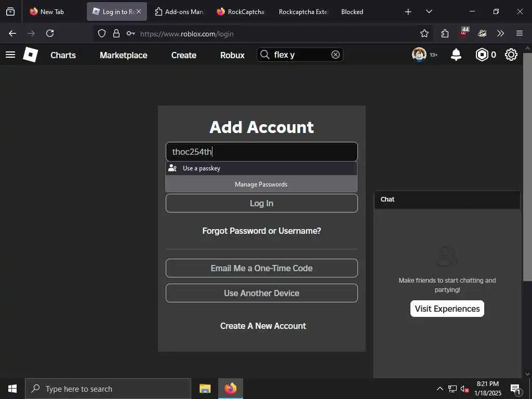532x399 pixels.
Task: Open Marketplace in Roblox navigation
Action: click(x=124, y=55)
